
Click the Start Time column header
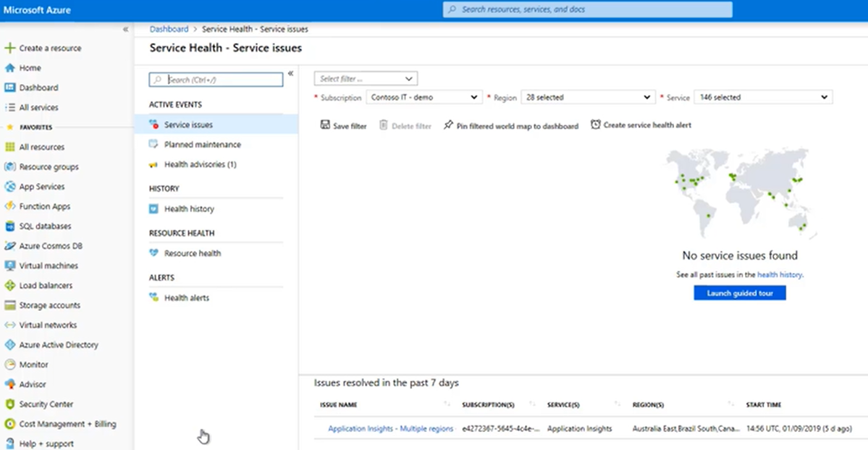pyautogui.click(x=764, y=405)
